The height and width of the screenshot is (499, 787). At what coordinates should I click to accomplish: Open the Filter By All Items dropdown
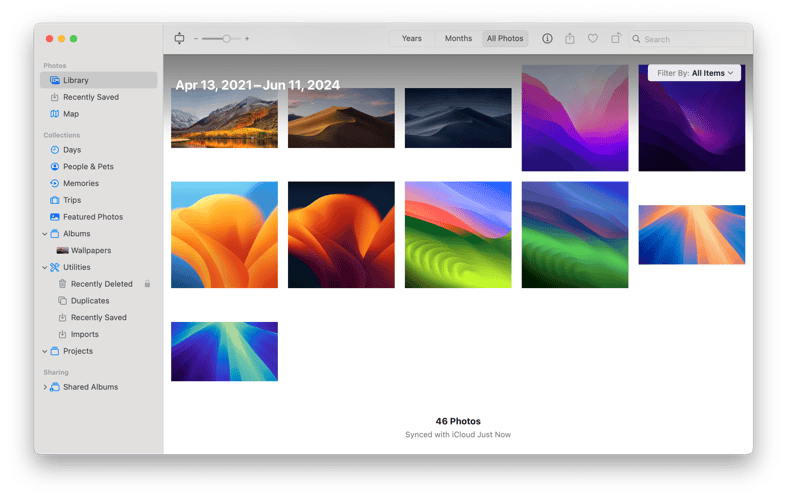694,73
